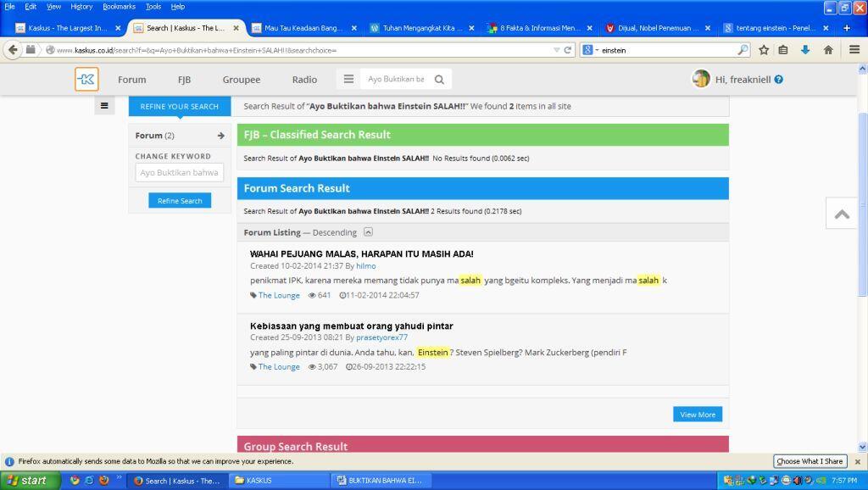Reload the page with the refresh icon
868x490 pixels.
567,50
